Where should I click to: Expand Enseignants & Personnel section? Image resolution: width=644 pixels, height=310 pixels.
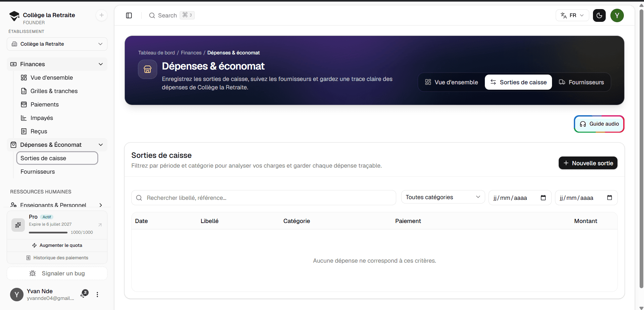click(57, 205)
